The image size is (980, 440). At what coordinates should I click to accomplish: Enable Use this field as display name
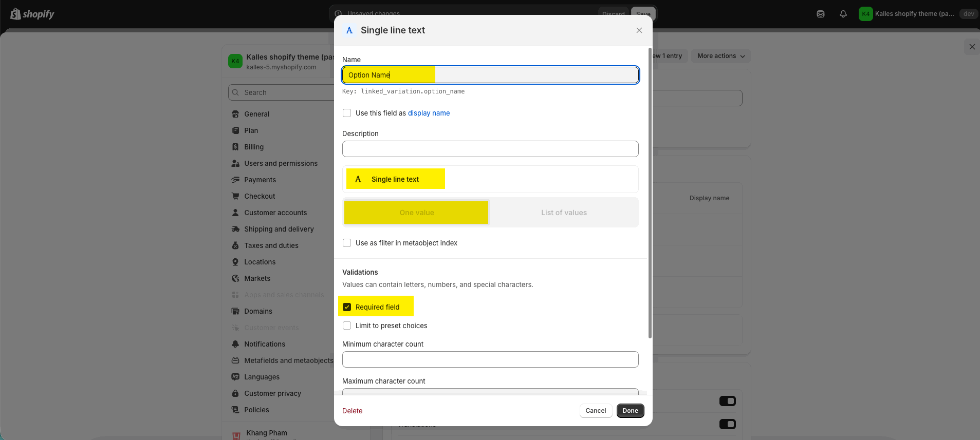[x=347, y=113]
